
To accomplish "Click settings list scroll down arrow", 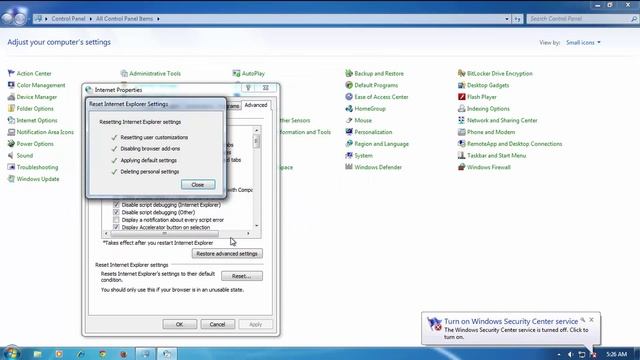I will [x=256, y=225].
